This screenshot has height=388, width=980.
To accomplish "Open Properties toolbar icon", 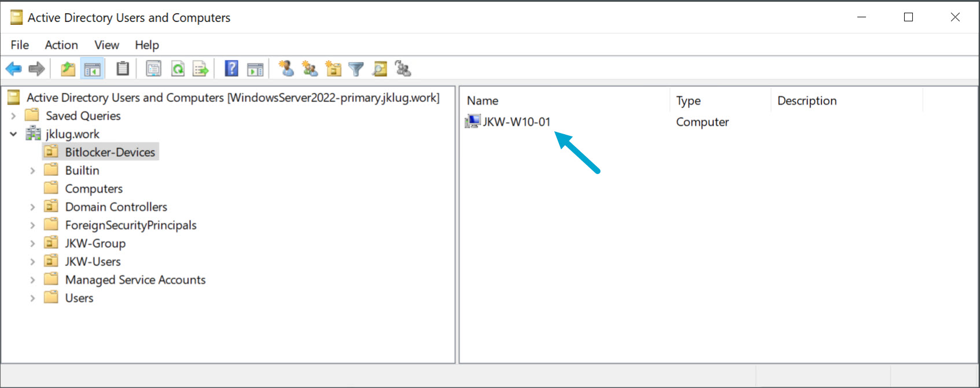I will coord(153,69).
